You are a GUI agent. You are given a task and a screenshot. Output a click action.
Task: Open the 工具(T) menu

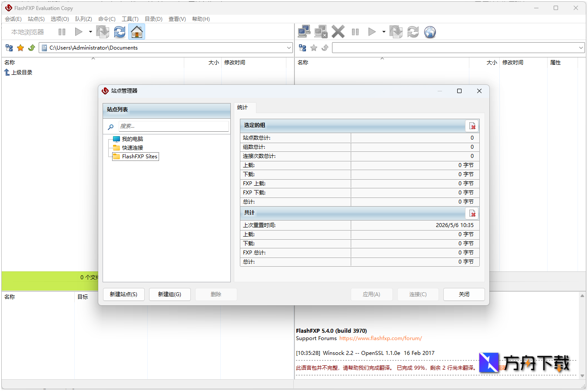[130, 19]
